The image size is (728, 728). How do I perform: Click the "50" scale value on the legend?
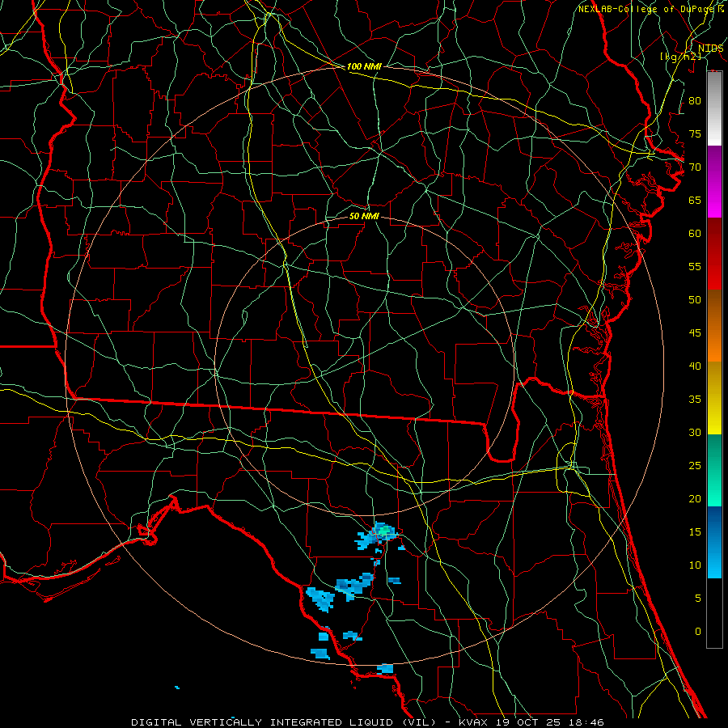click(x=695, y=299)
